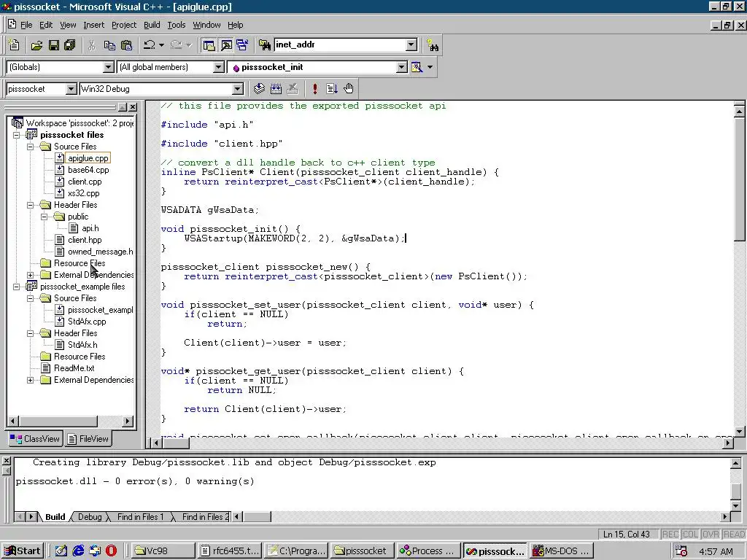Click the Find in Files binoculars icon
Viewport: 747px width, 560px height.
pos(264,45)
